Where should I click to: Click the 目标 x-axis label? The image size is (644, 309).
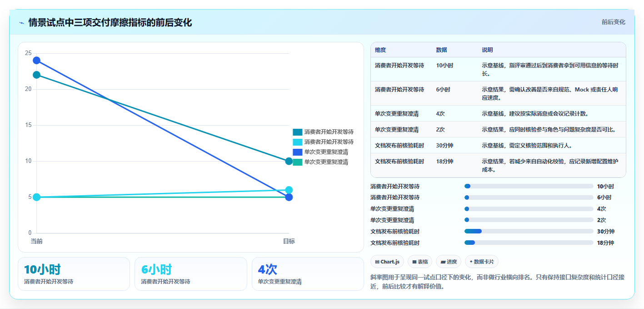(289, 241)
